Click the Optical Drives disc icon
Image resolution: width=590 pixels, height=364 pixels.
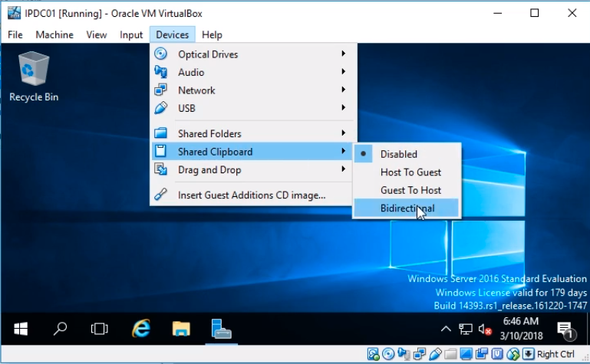[x=160, y=54]
